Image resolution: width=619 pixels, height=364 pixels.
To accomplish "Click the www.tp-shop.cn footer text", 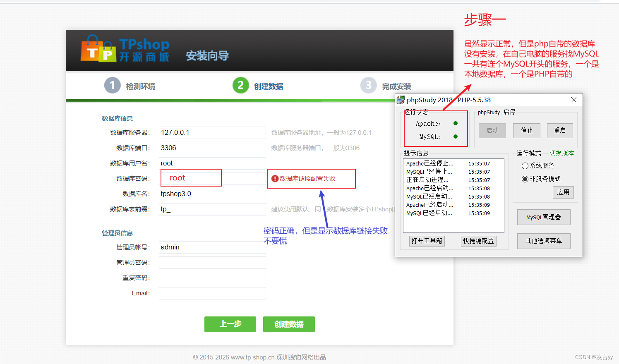I will tap(253, 357).
